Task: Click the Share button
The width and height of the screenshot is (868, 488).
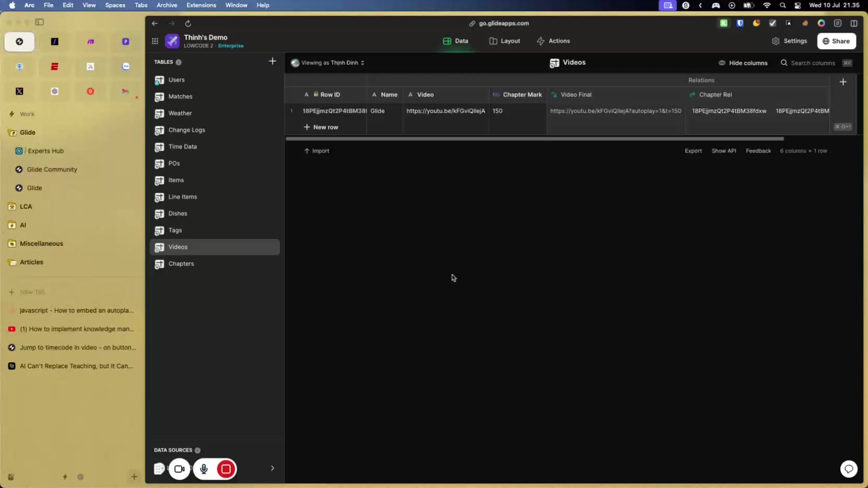Action: (836, 41)
